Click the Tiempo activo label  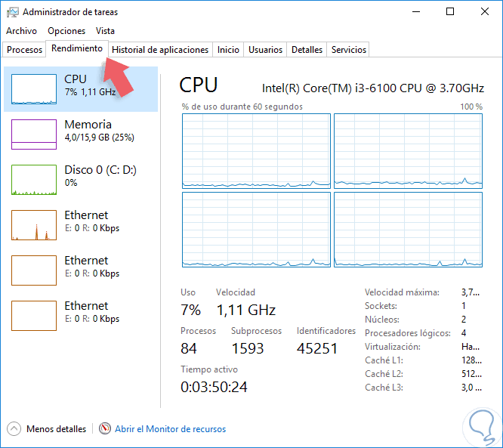(x=209, y=369)
